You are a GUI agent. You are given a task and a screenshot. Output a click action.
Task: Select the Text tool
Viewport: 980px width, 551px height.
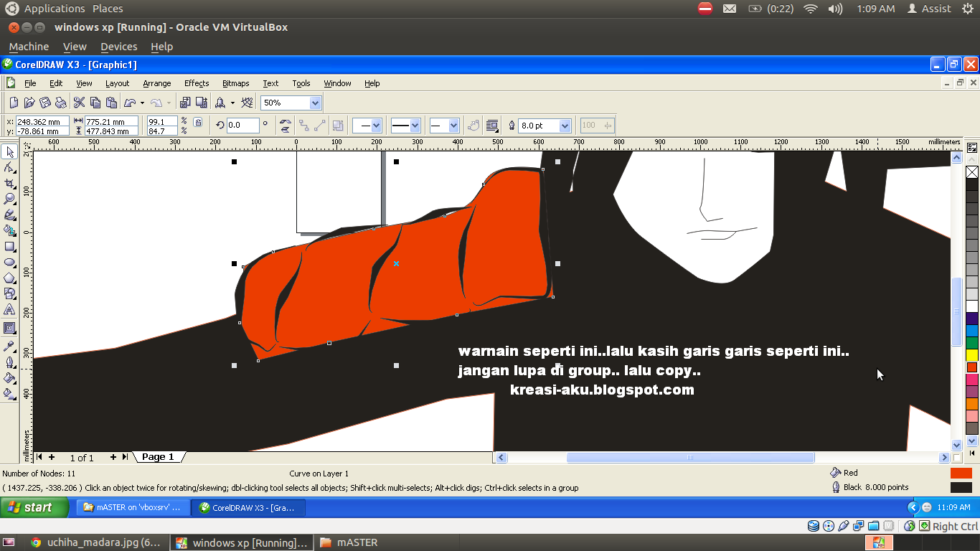coord(9,309)
